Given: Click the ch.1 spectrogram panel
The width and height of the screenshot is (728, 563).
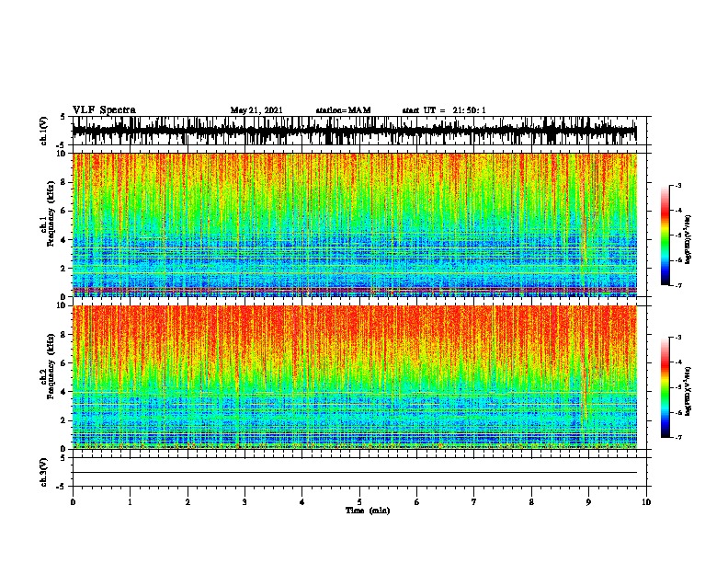Looking at the screenshot, I should 354,224.
